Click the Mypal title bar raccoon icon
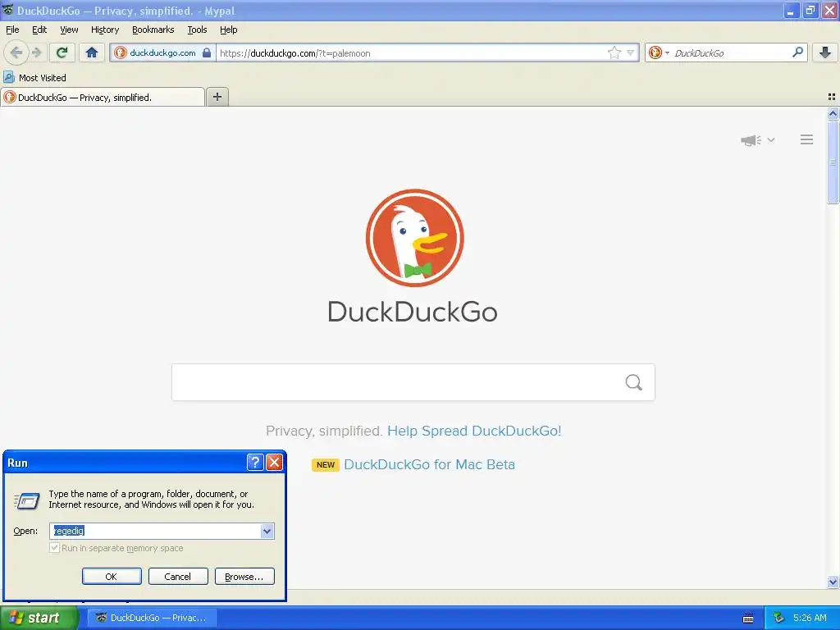This screenshot has height=630, width=840. (7, 10)
